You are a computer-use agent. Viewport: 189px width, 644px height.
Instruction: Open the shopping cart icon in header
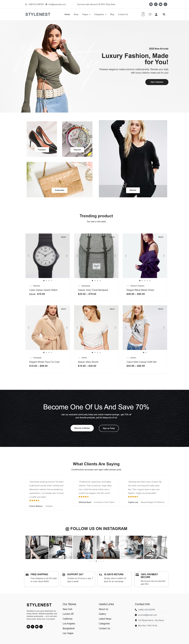(x=143, y=14)
